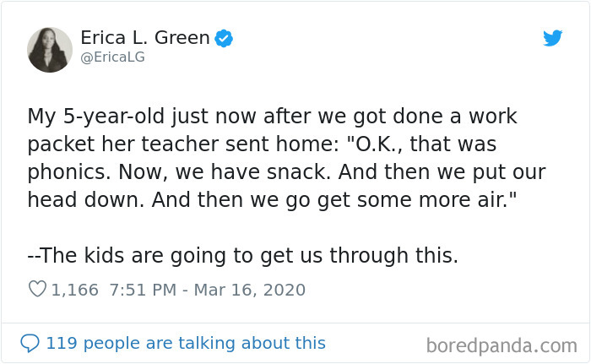The image size is (591, 364).
Task: Click the line "--The kids are going to get us through this."
Action: pyautogui.click(x=243, y=256)
